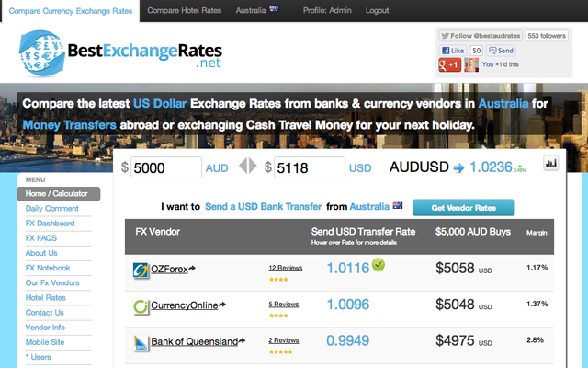The height and width of the screenshot is (368, 588).
Task: Open CurrencyOnline 5 Reviews
Action: 284,305
